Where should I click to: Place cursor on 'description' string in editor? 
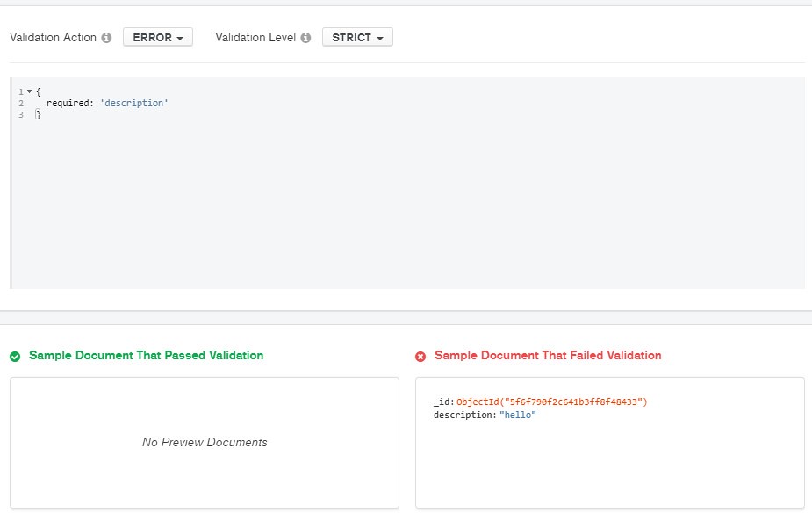(133, 103)
